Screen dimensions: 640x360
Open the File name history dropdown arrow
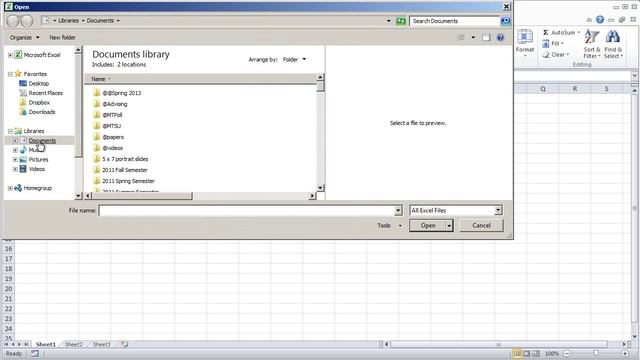[398, 211]
